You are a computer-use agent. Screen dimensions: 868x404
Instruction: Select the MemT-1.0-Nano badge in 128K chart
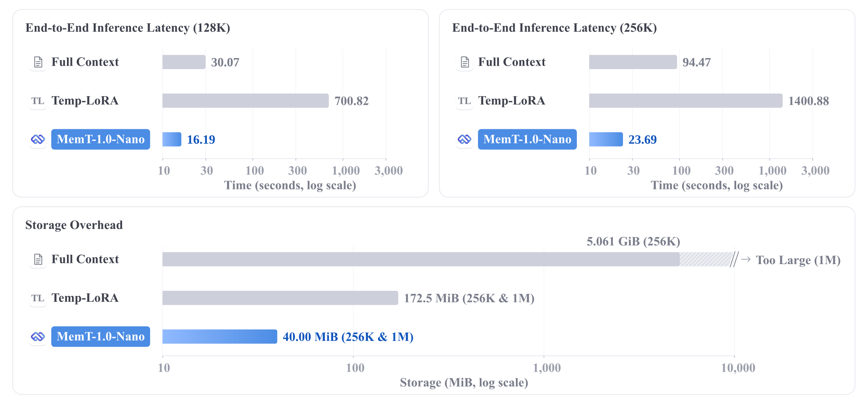100,139
